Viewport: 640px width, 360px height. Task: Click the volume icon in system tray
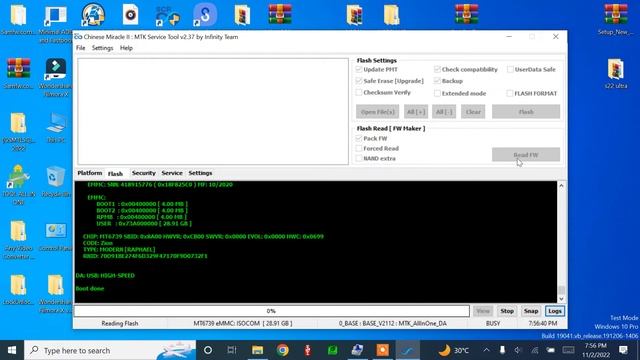518,350
